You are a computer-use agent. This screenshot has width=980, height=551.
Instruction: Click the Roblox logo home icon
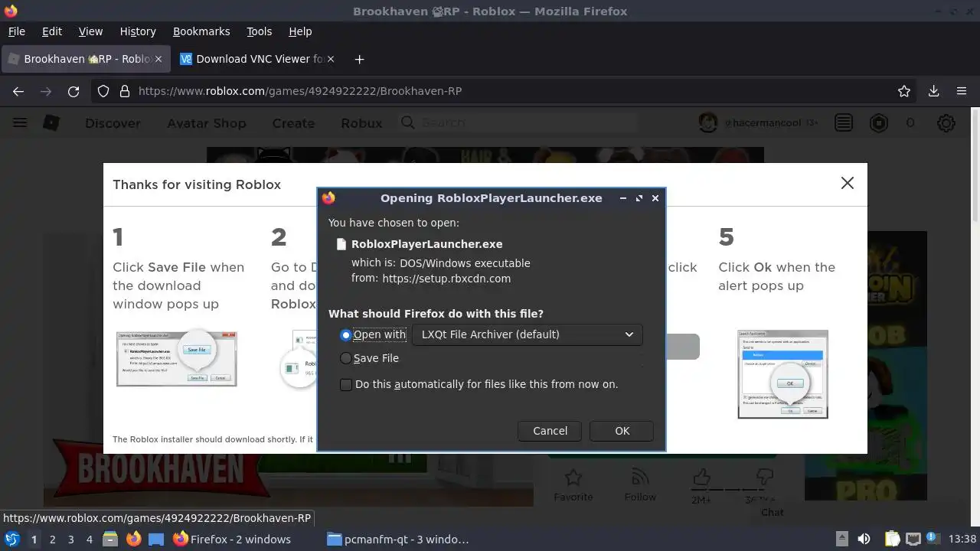(51, 122)
